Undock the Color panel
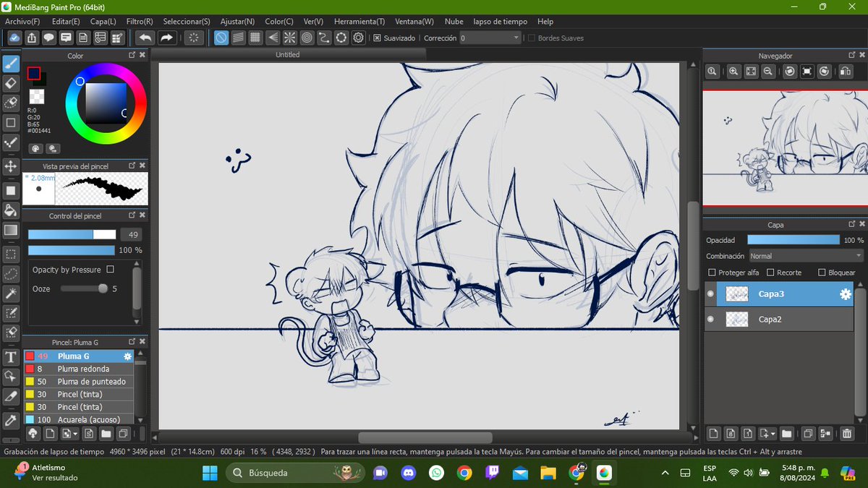The height and width of the screenshot is (488, 868). point(132,55)
